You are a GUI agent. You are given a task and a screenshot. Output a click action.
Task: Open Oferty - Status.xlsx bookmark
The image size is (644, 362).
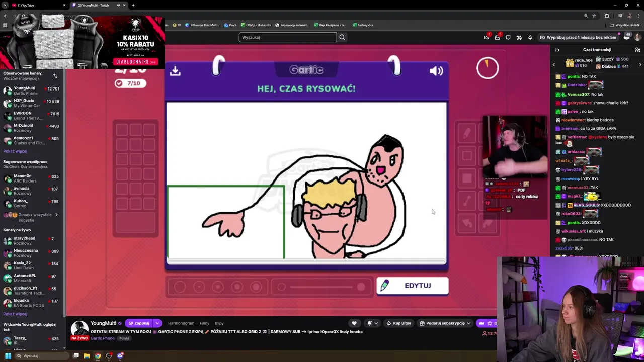click(x=256, y=25)
